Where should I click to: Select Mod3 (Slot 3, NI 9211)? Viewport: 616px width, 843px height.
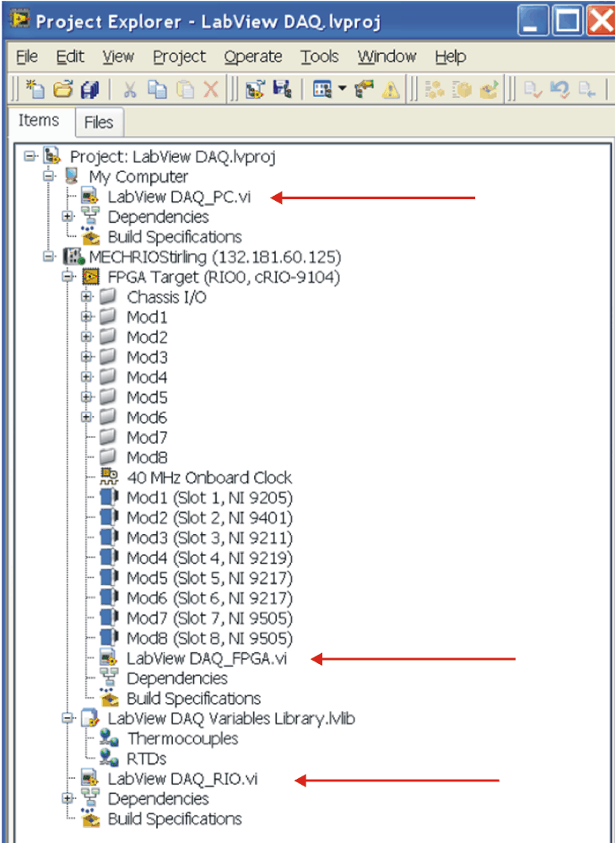[x=209, y=538]
